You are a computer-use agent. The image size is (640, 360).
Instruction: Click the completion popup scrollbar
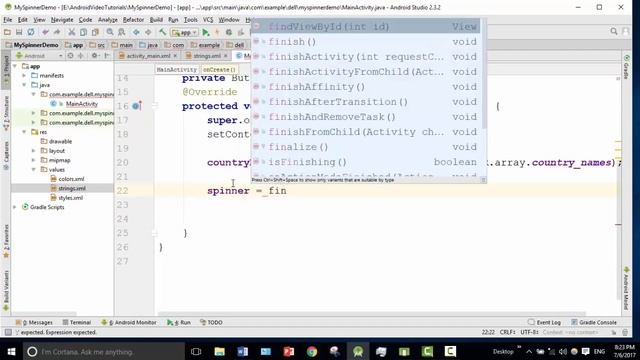pos(484,73)
